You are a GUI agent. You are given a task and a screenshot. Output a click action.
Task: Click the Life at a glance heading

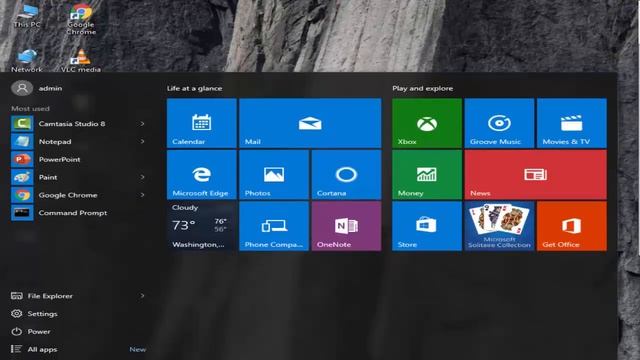(x=194, y=88)
